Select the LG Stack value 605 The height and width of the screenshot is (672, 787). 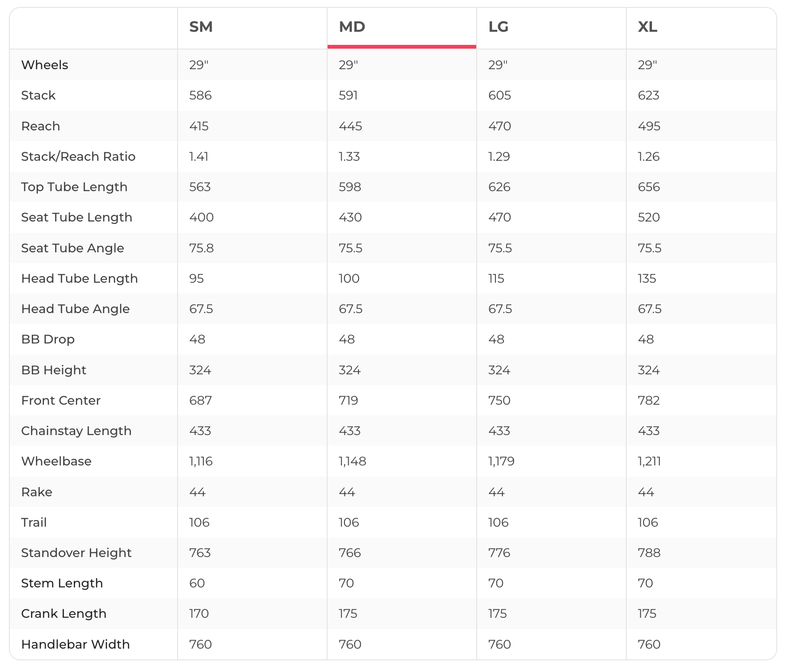click(500, 95)
